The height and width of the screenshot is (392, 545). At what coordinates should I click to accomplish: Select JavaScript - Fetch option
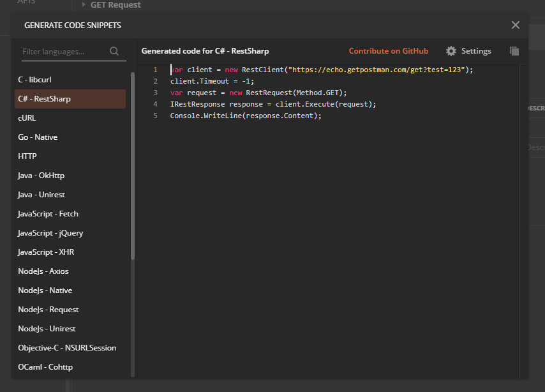[x=70, y=214]
